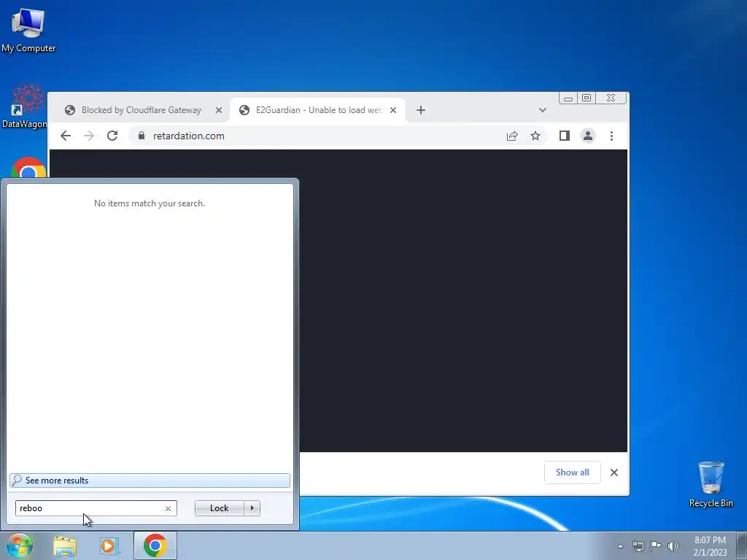Open Chrome profile menu

pos(588,136)
